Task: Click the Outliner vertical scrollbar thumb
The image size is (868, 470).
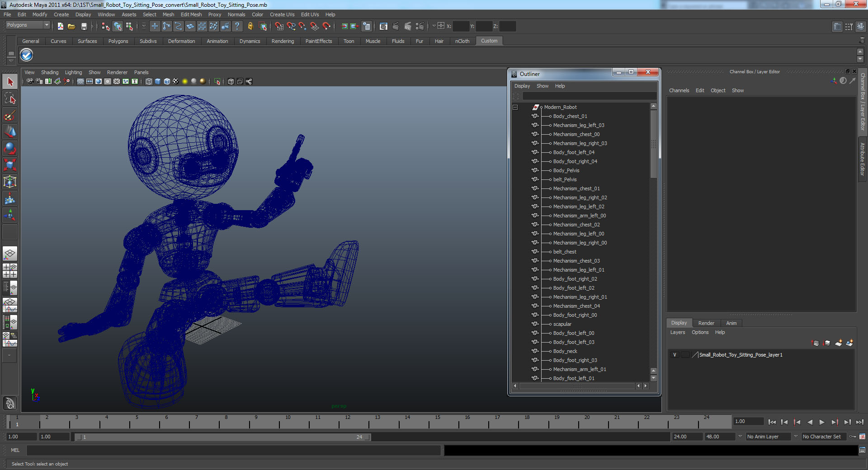Action: click(653, 144)
